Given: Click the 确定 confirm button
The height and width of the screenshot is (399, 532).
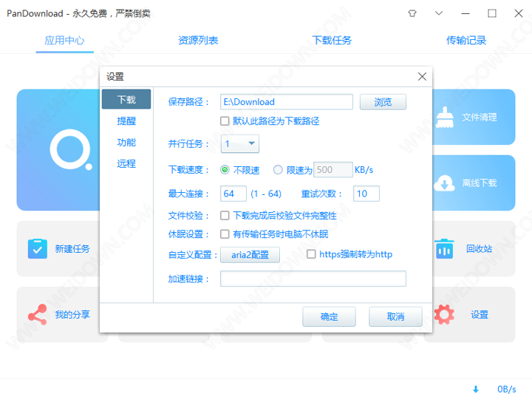Looking at the screenshot, I should tap(329, 316).
